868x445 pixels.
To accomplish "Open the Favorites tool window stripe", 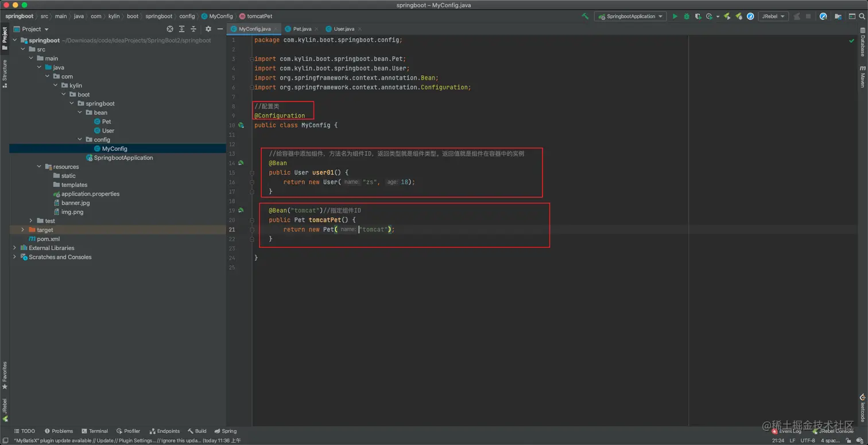I will coord(5,376).
